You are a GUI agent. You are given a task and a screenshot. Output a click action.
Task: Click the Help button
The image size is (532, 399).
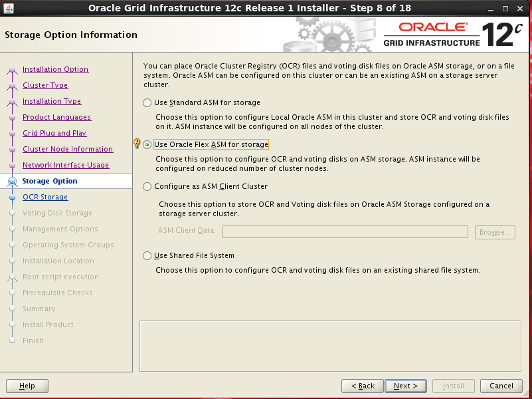point(27,386)
